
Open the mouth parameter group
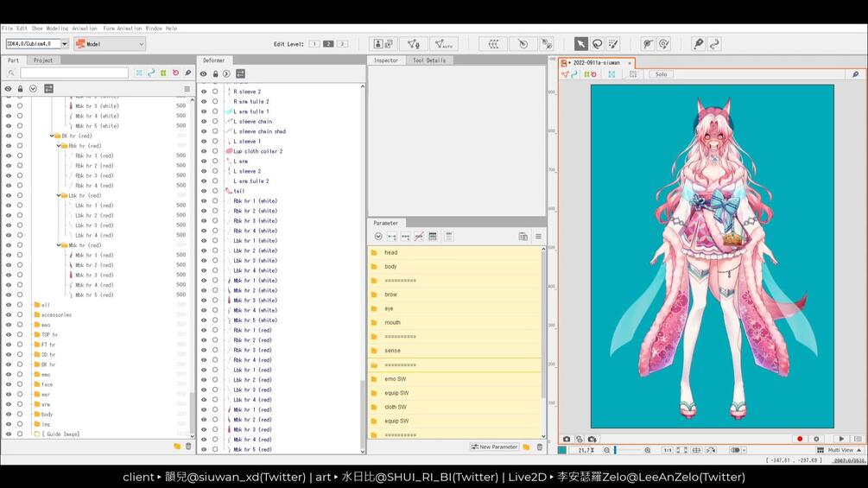pos(454,322)
